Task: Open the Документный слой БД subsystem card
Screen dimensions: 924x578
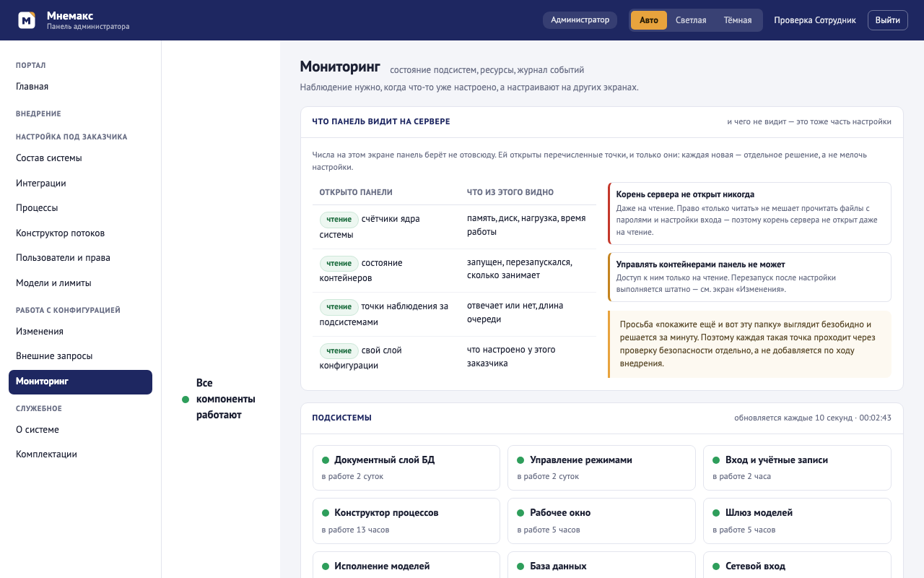Action: [406, 467]
